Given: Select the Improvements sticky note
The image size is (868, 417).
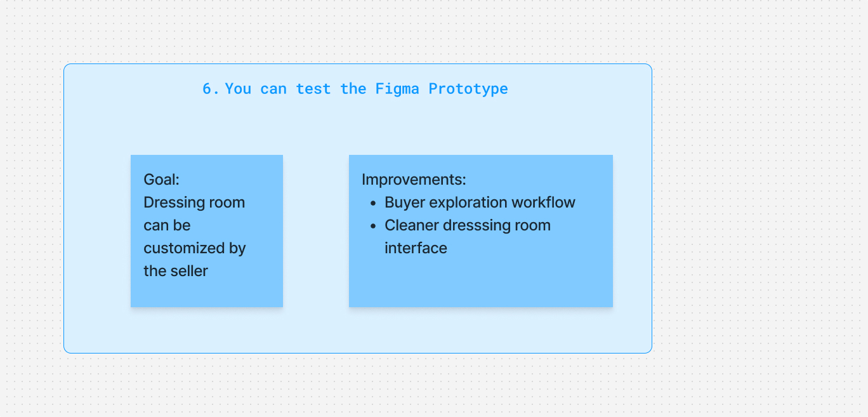Looking at the screenshot, I should [481, 231].
